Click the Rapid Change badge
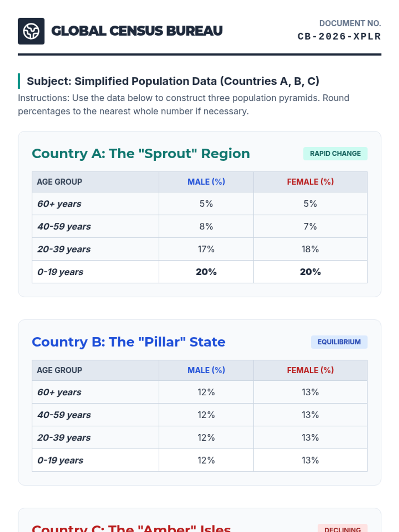 335,154
